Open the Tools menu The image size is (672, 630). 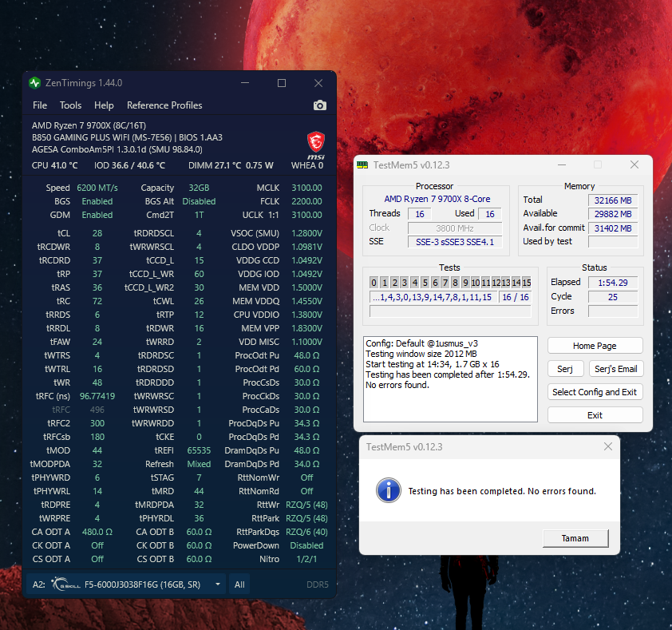point(70,105)
